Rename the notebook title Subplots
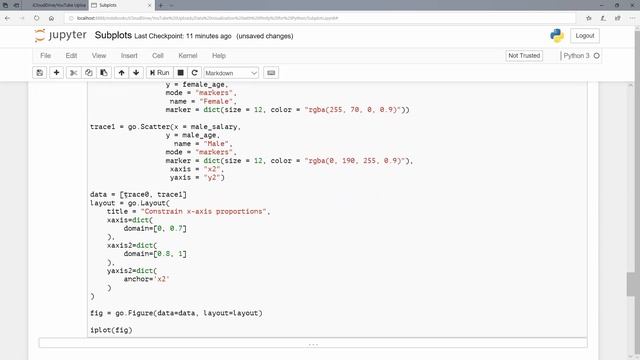This screenshot has height=360, width=640. (113, 36)
